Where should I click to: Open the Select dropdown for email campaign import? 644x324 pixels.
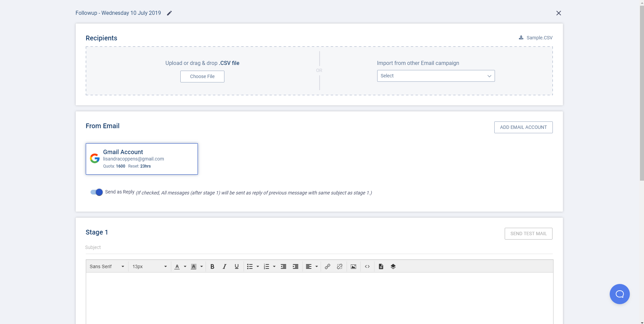click(436, 76)
